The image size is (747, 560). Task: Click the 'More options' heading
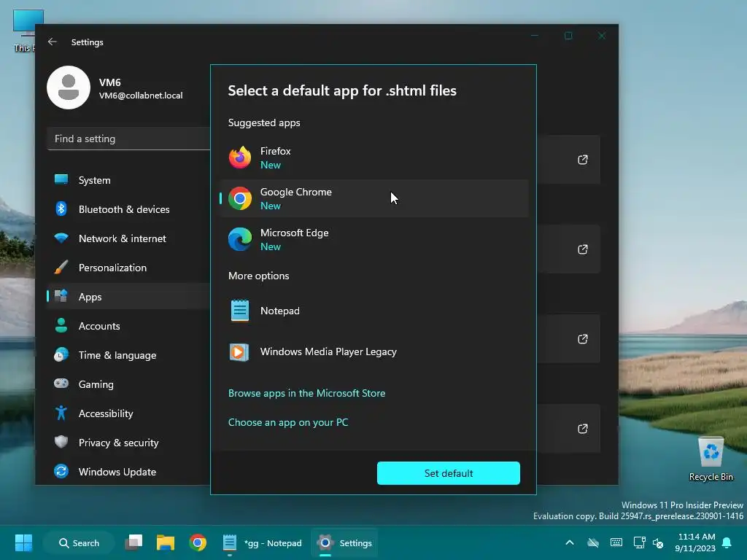[x=259, y=276]
